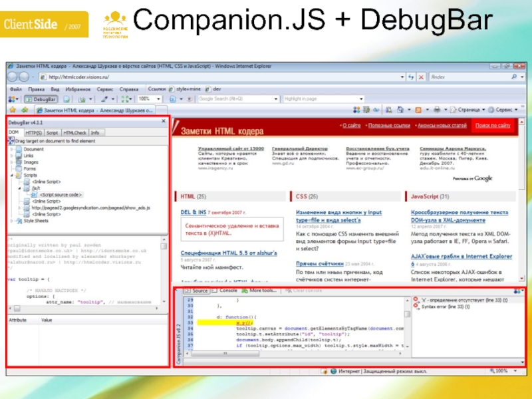Viewport: 532px width, 399px height.
Task: Open the Сервис command bar dropdown
Action: tap(503, 110)
